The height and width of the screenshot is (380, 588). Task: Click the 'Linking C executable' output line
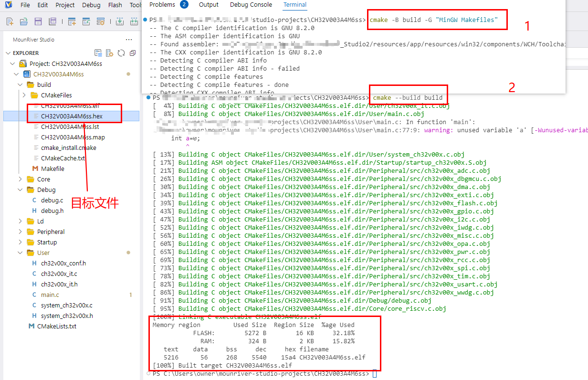(237, 317)
